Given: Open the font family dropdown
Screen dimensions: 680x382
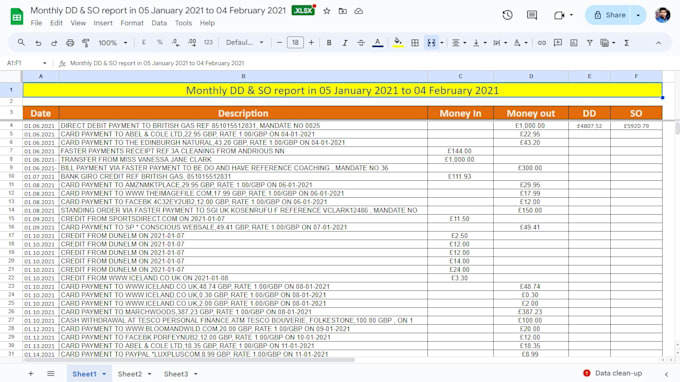Looking at the screenshot, I should coord(245,42).
